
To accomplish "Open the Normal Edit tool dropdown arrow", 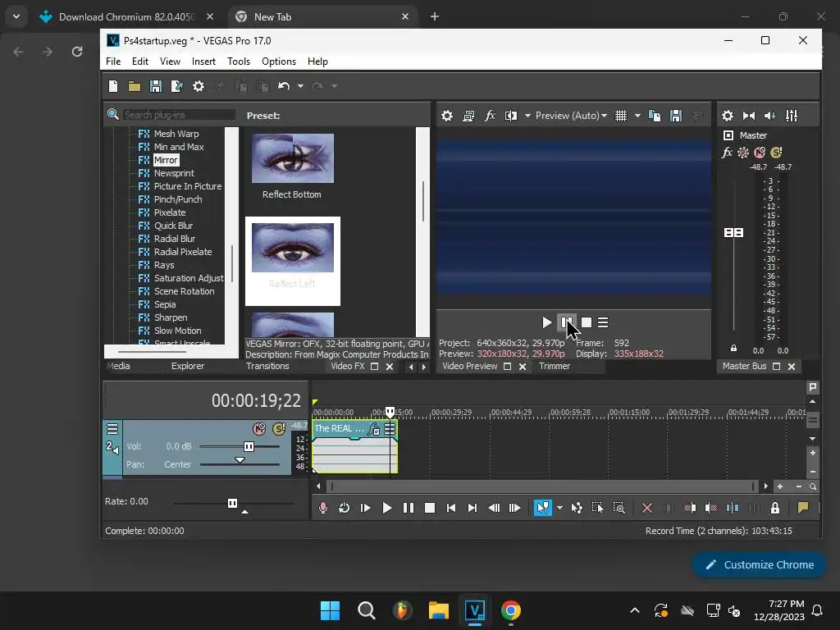I will [x=559, y=508].
